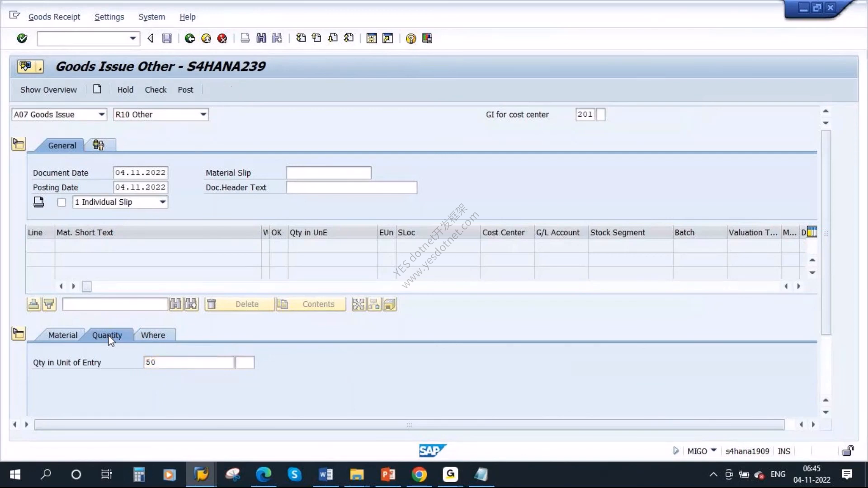Click the New document page icon
This screenshot has height=488, width=868.
click(97, 89)
